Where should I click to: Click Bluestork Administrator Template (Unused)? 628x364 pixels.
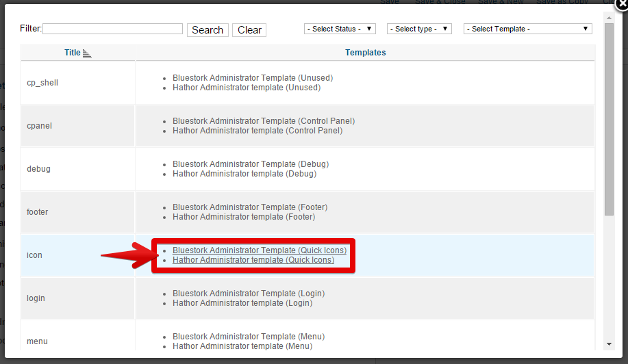coord(253,78)
